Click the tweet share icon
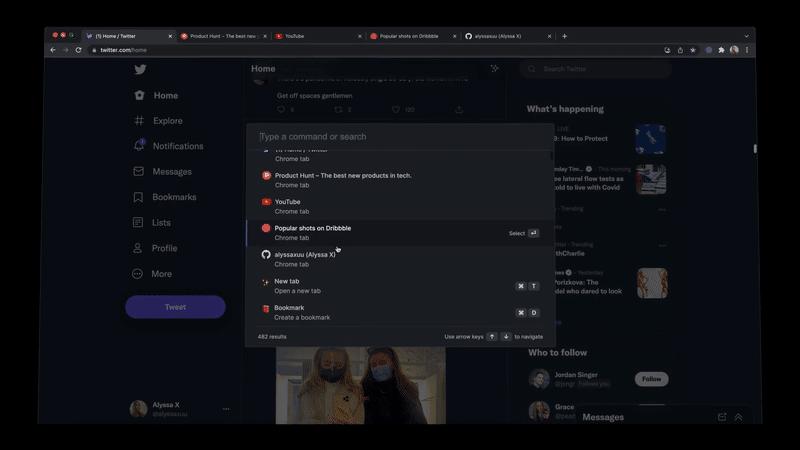The width and height of the screenshot is (800, 450). [x=459, y=110]
